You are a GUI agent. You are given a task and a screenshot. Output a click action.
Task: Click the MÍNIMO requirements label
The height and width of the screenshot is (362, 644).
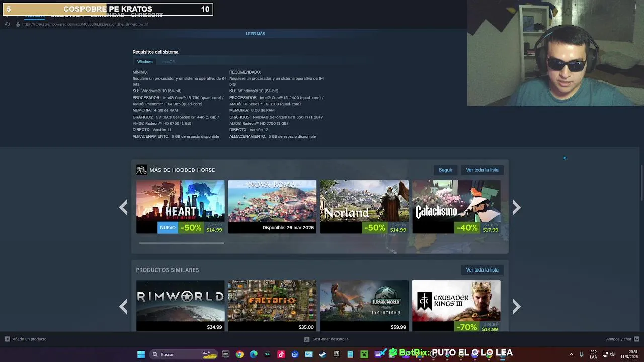(140, 72)
